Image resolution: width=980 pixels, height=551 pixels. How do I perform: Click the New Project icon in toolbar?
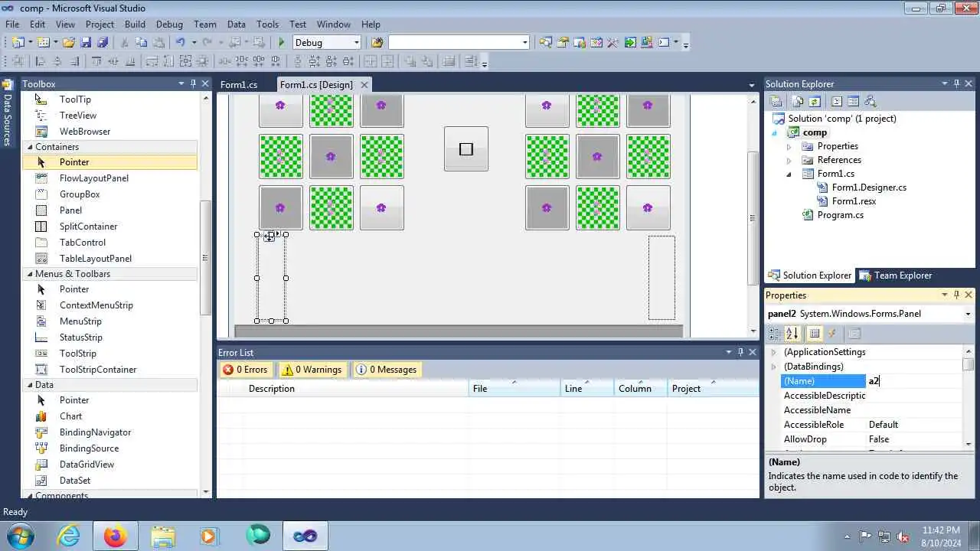(18, 43)
